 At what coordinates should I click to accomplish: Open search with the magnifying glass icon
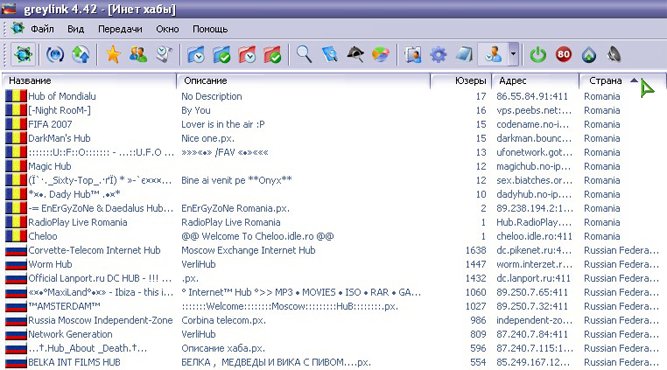(304, 54)
